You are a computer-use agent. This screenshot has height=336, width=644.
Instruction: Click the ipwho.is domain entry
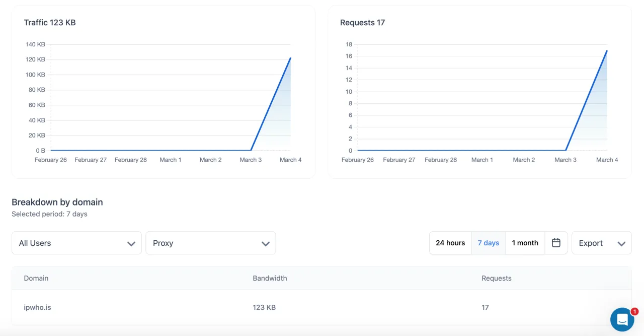(38, 307)
